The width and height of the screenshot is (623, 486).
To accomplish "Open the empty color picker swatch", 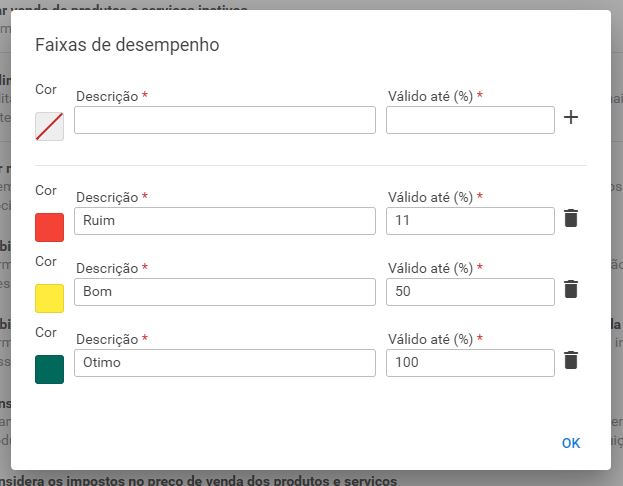I will coord(49,126).
